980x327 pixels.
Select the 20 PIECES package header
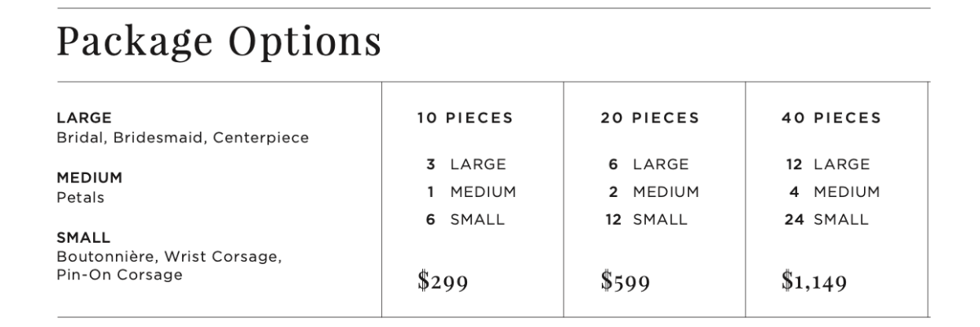pos(650,118)
